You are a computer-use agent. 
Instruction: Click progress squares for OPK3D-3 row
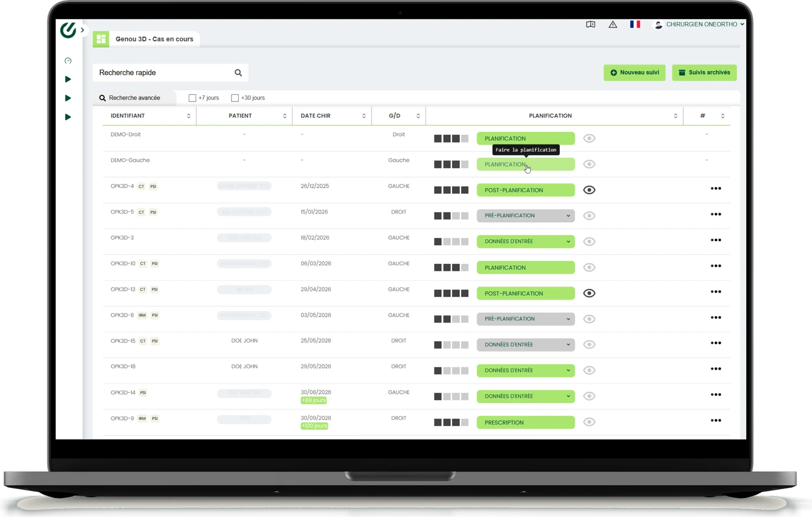(x=451, y=242)
